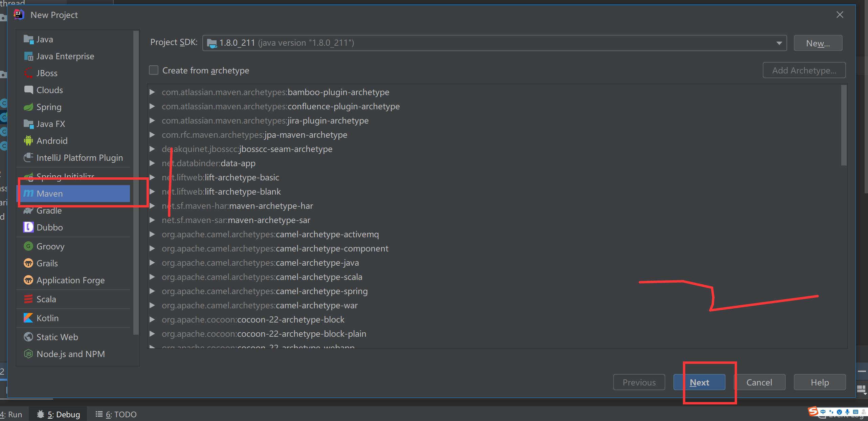Click the Next button
The width and height of the screenshot is (868, 421).
[x=699, y=382]
